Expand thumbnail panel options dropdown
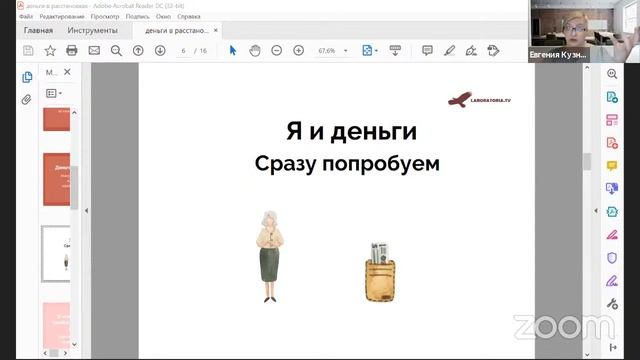This screenshot has width=640, height=360. click(x=54, y=93)
